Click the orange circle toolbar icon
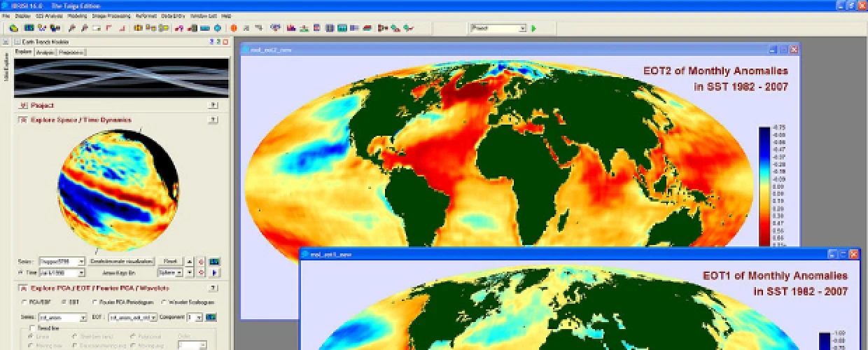This screenshot has width=868, height=350. click(234, 29)
